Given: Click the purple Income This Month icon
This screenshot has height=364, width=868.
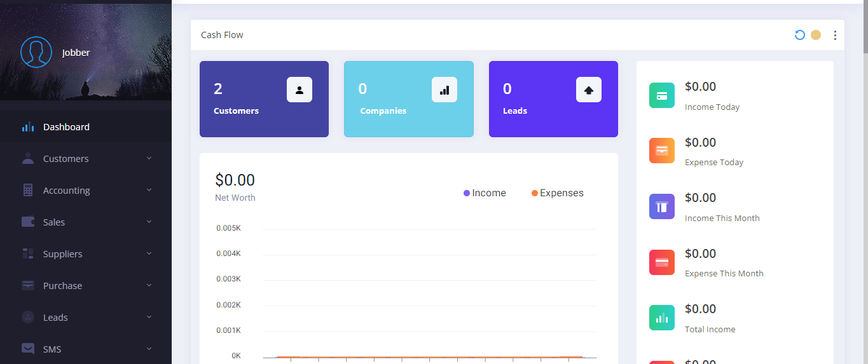Looking at the screenshot, I should (662, 206).
